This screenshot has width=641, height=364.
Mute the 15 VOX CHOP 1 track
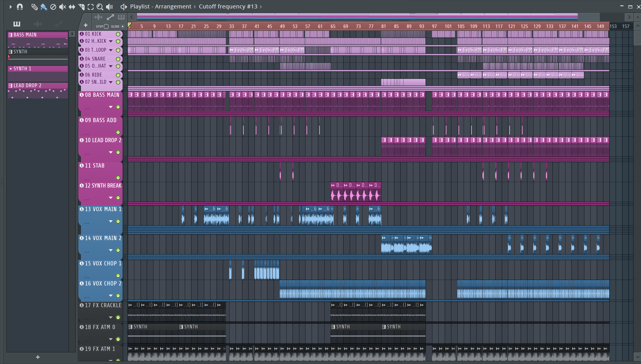pos(118,275)
